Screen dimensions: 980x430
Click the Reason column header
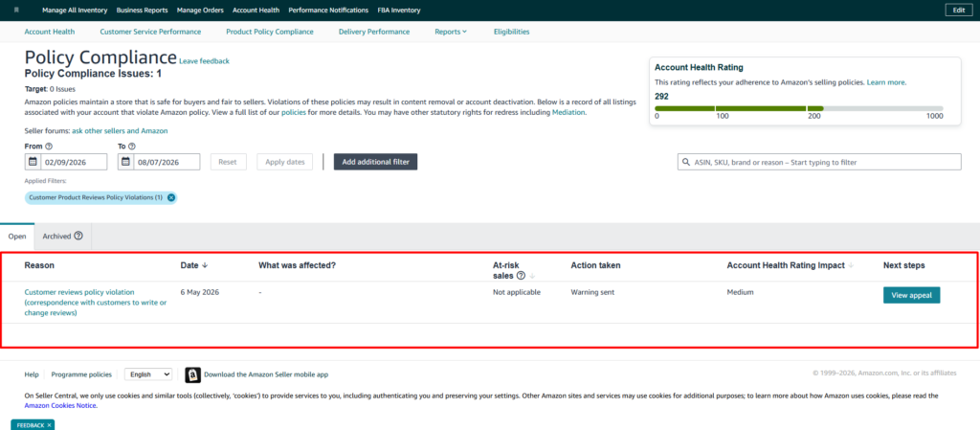pos(39,265)
